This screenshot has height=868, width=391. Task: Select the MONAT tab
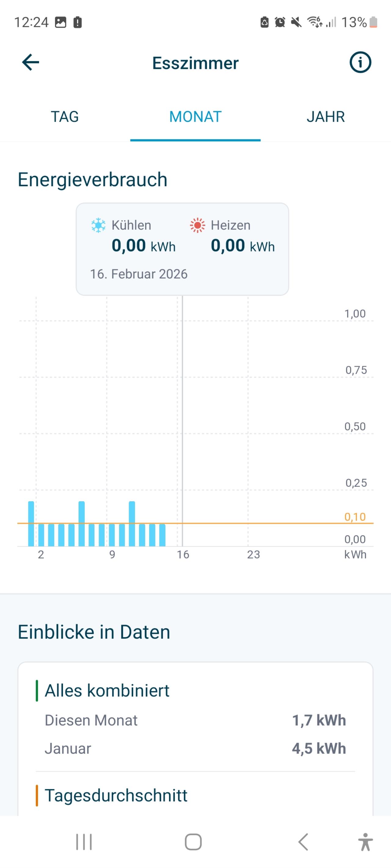[195, 117]
